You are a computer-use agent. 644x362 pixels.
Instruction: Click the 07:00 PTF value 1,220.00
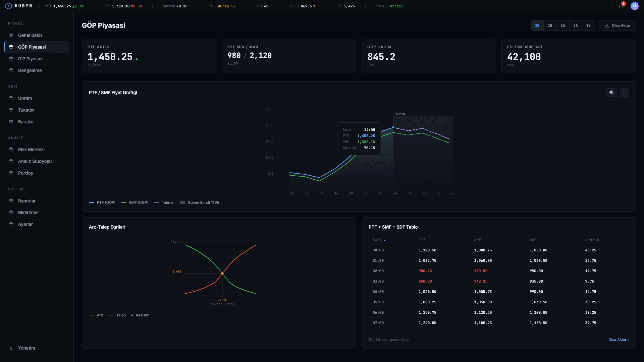point(427,323)
